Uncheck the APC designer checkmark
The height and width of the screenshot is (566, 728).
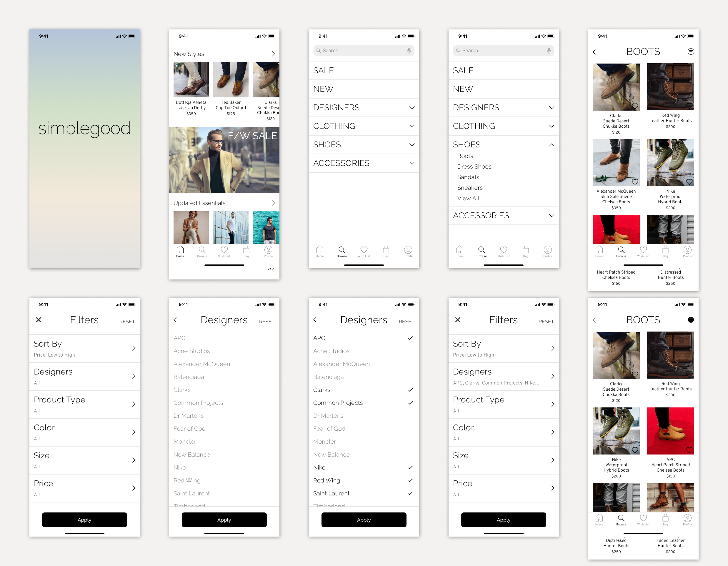(410, 338)
